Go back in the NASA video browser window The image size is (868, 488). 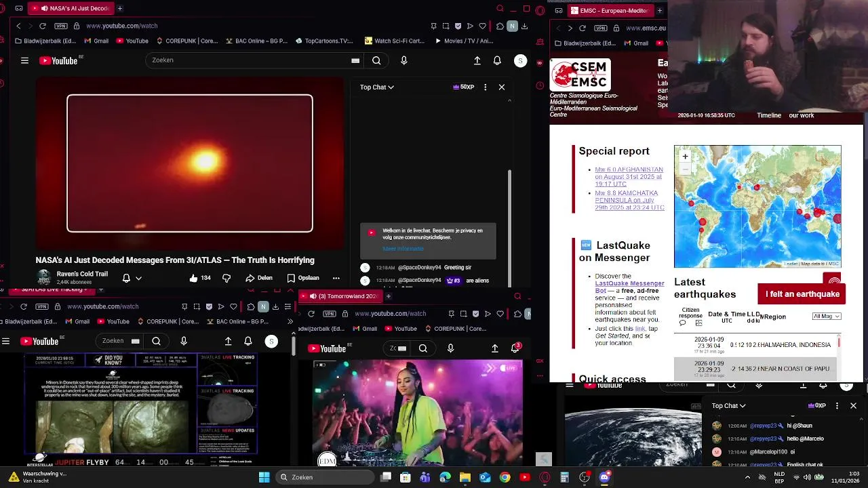pyautogui.click(x=18, y=26)
